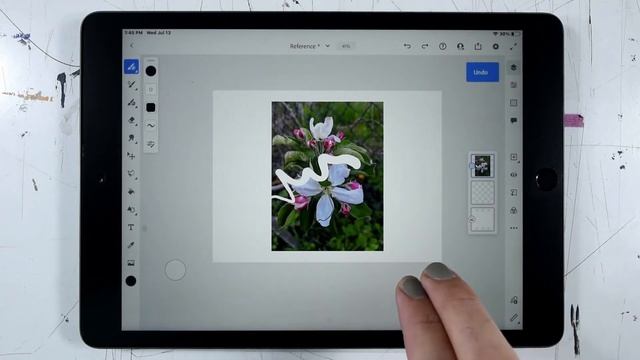Screen dimensions: 640x360
Task: Select the Smudge tool
Action: pos(131,138)
